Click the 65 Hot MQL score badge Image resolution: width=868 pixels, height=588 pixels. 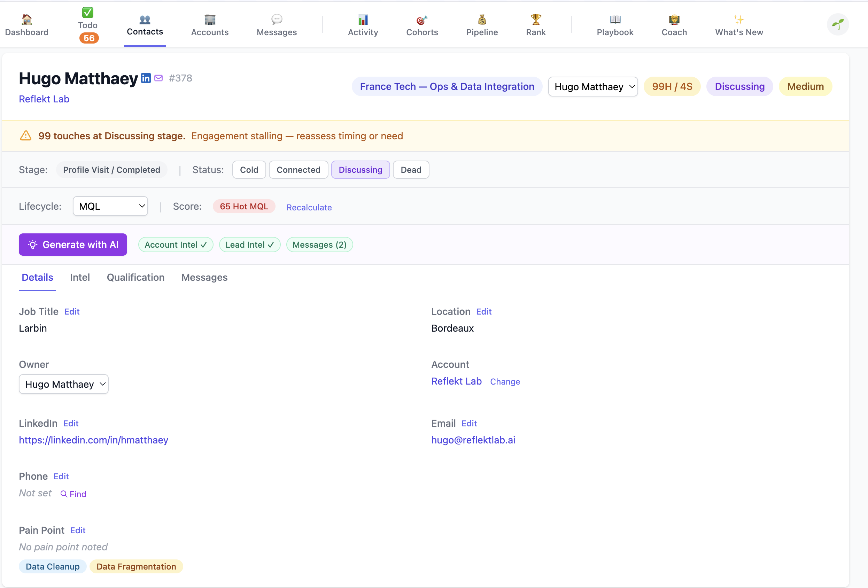[243, 206]
